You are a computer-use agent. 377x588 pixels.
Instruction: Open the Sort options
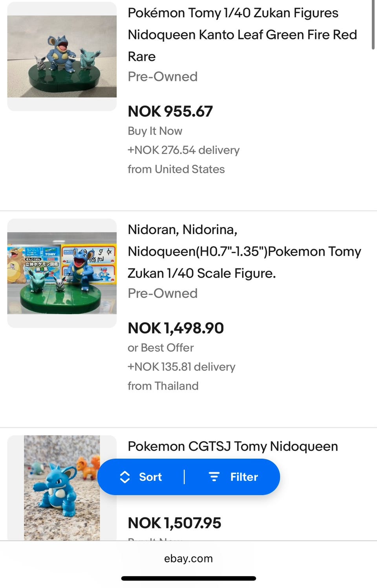pos(141,477)
